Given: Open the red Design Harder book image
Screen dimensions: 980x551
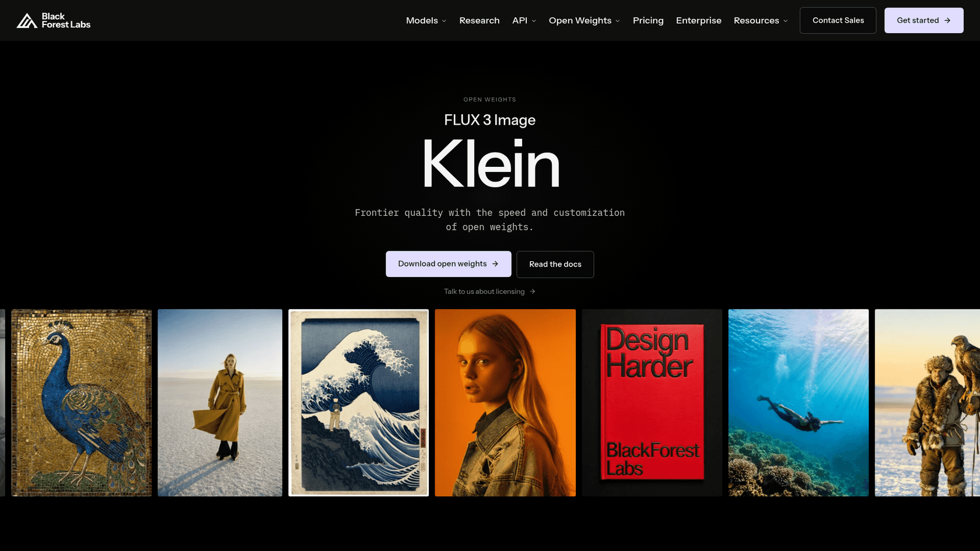Looking at the screenshot, I should pos(652,403).
